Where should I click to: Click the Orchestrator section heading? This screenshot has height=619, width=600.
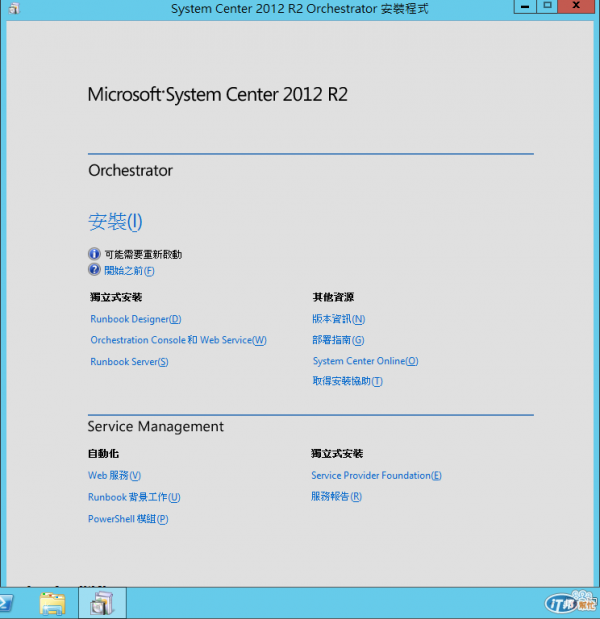coord(130,171)
